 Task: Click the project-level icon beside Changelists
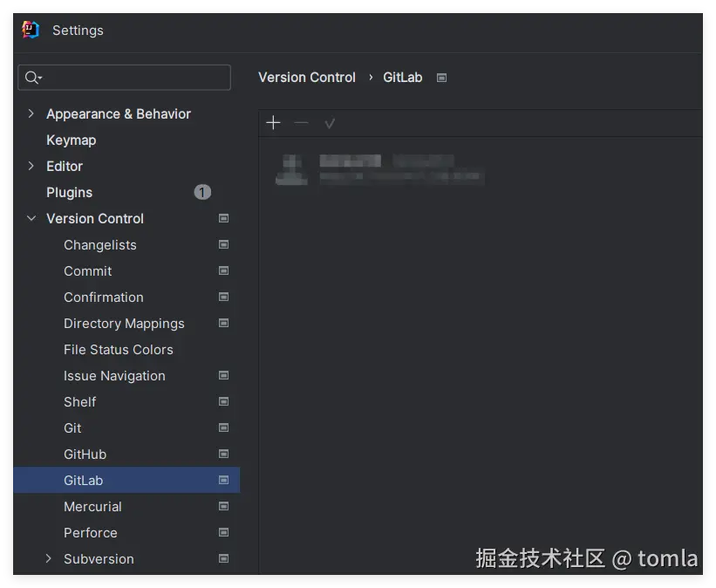(x=224, y=245)
